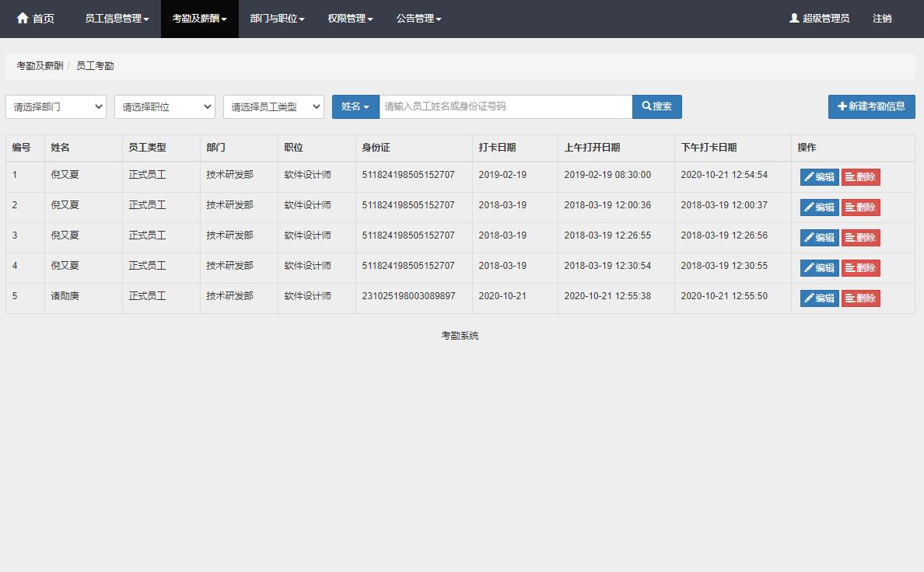Click the 搜索 magnifier button
This screenshot has height=572, width=924.
click(656, 106)
